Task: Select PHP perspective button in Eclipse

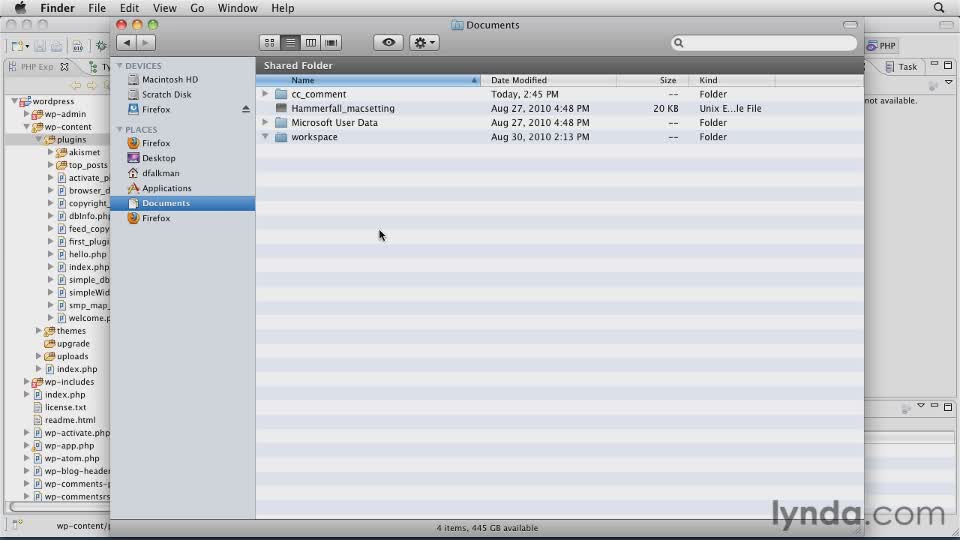Action: pyautogui.click(x=881, y=46)
